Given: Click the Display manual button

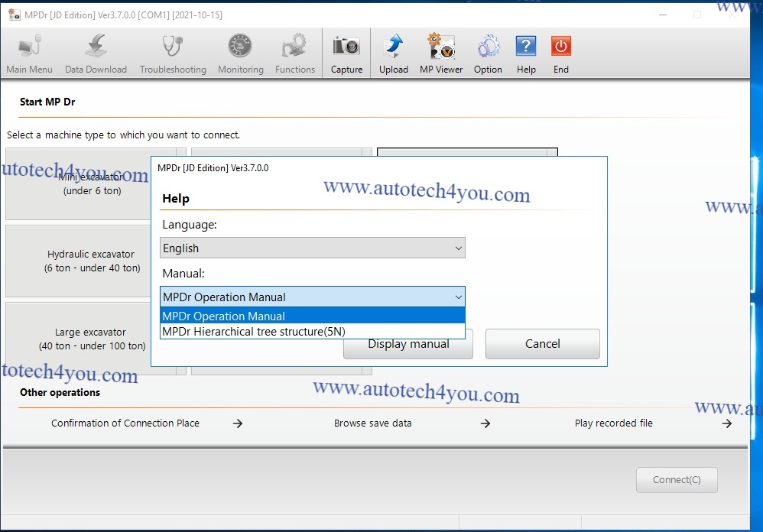Looking at the screenshot, I should click(x=408, y=344).
